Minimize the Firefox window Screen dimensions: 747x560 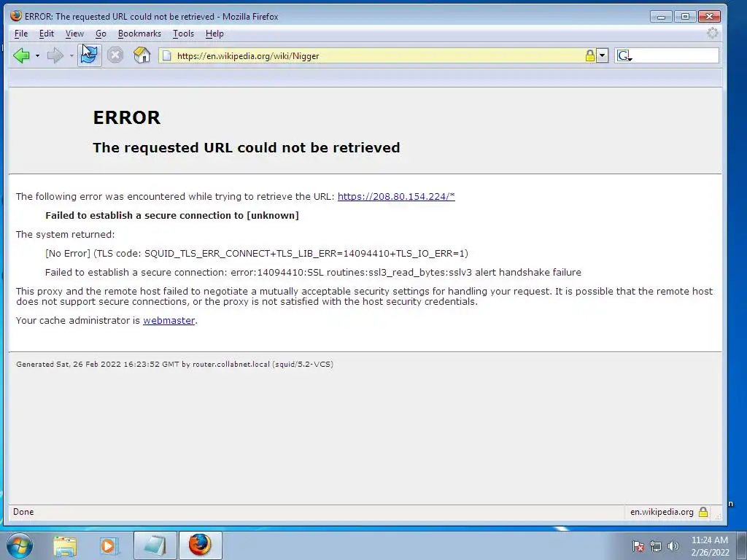[x=661, y=17]
